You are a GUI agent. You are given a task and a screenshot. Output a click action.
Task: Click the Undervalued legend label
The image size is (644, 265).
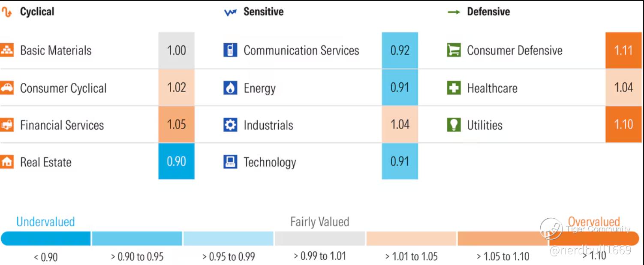tap(45, 222)
